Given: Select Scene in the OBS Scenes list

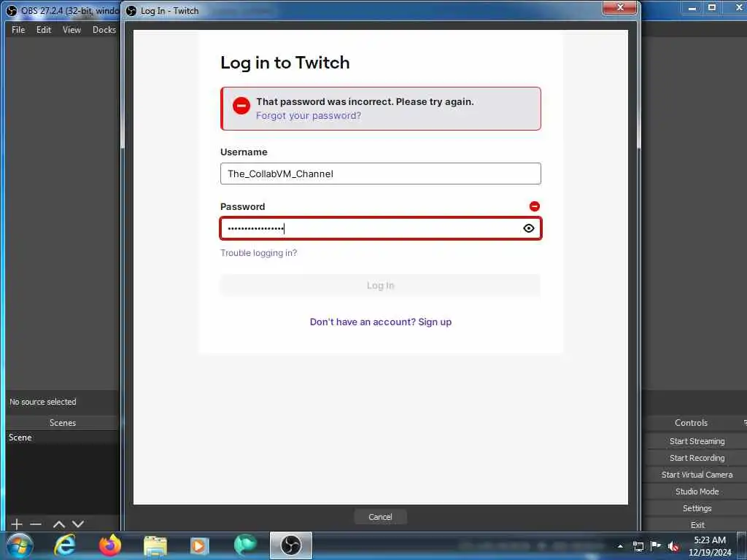Looking at the screenshot, I should tap(63, 437).
